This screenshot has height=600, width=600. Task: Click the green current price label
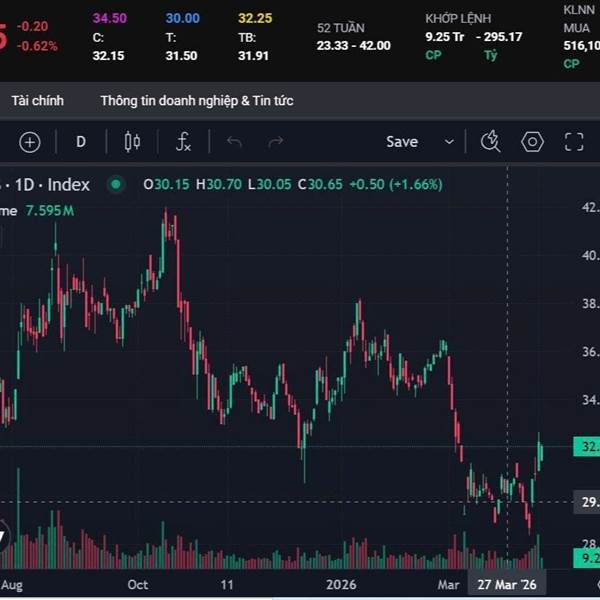point(586,447)
